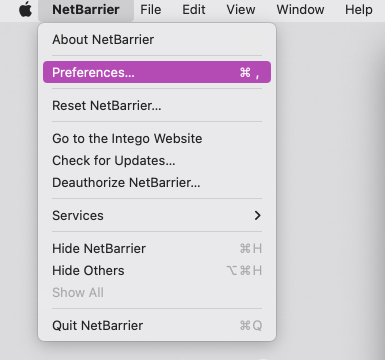Viewport: 385px width, 360px height.
Task: Choose About NetBarrier
Action: click(157, 40)
